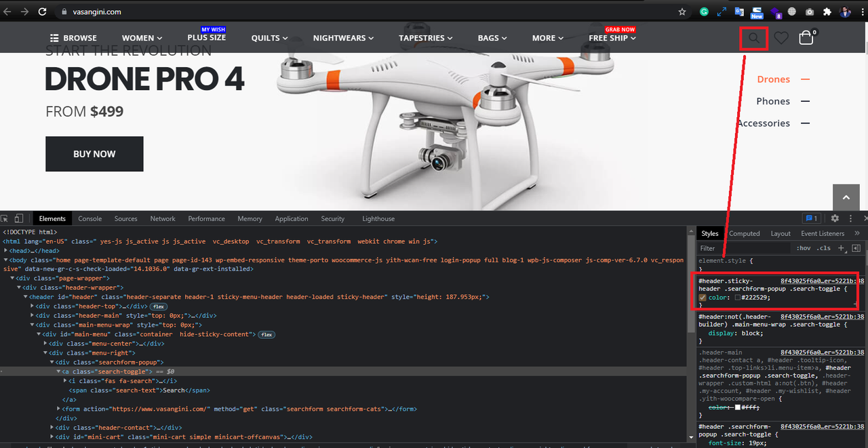Toggle the device toolbar icon in DevTools
This screenshot has width=868, height=448.
(18, 218)
